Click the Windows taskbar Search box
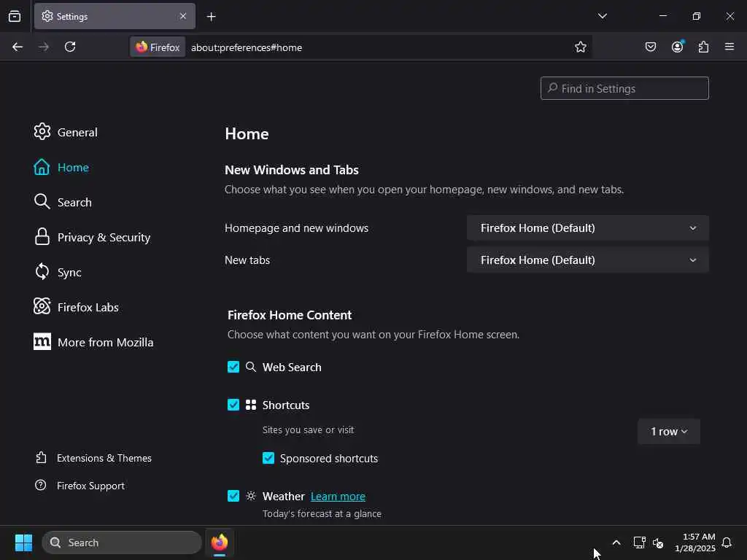747x560 pixels. pyautogui.click(x=122, y=542)
